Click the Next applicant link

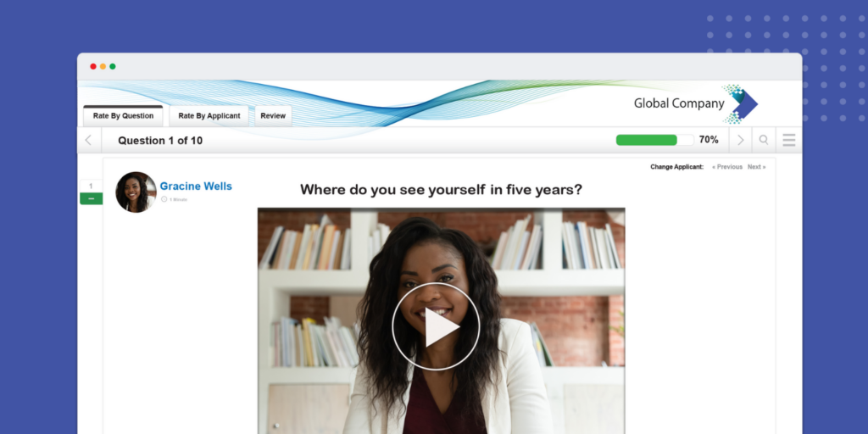[756, 167]
